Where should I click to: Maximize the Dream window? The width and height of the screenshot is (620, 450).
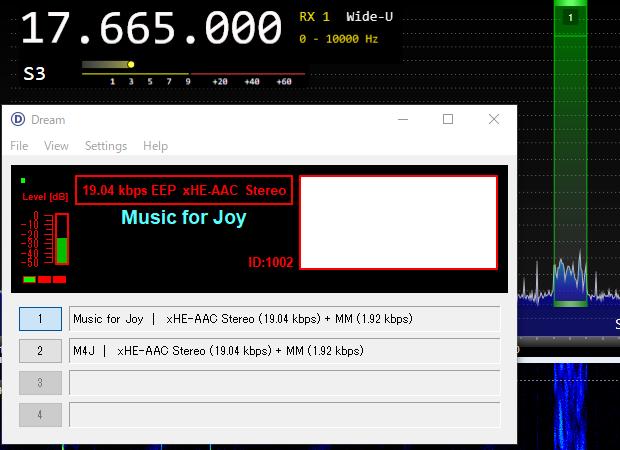448,120
